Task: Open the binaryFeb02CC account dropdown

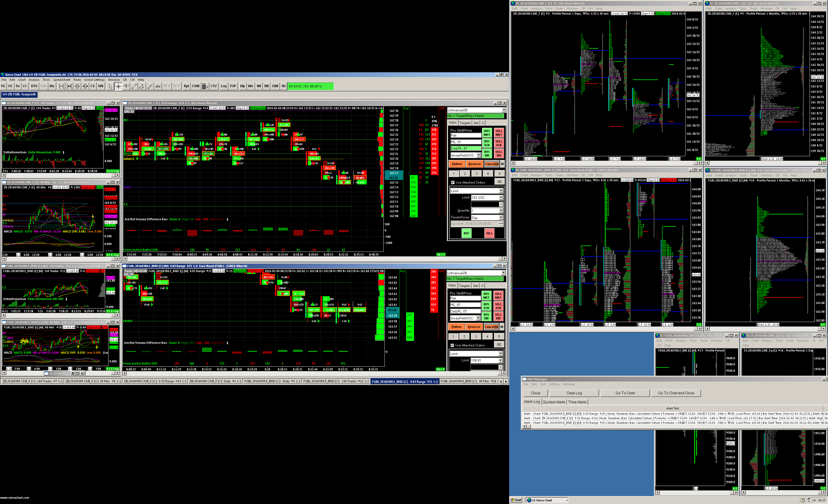Action: (479, 155)
